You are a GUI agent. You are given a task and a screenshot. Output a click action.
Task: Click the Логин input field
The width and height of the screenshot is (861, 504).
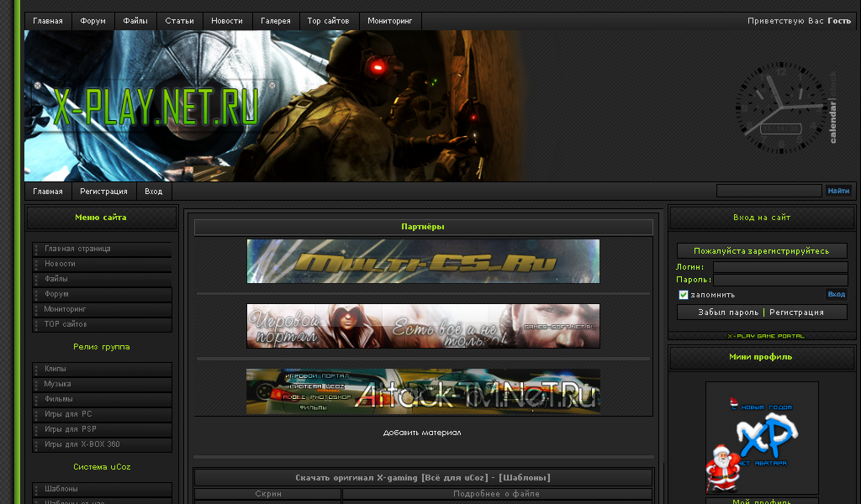coord(780,267)
